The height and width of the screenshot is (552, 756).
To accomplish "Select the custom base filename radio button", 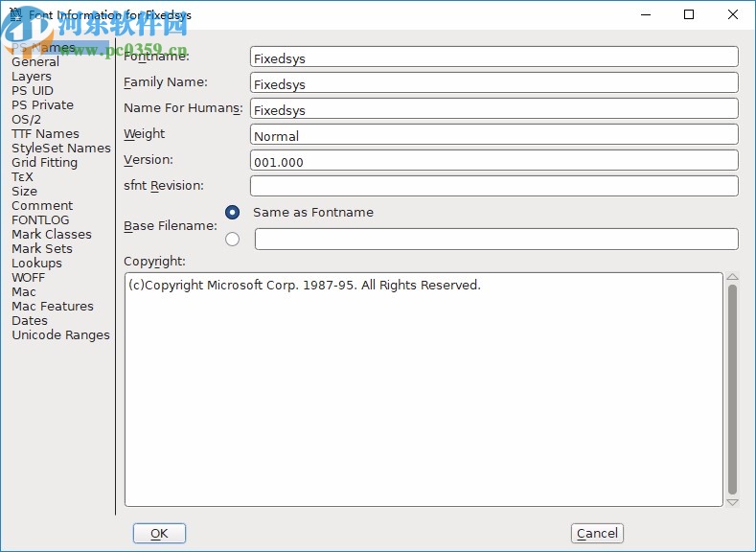I will point(232,240).
